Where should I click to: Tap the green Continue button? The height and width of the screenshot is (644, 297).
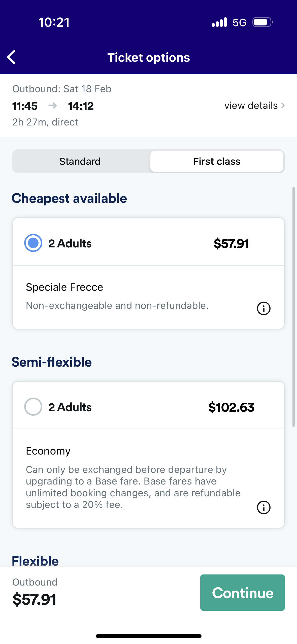point(242,593)
